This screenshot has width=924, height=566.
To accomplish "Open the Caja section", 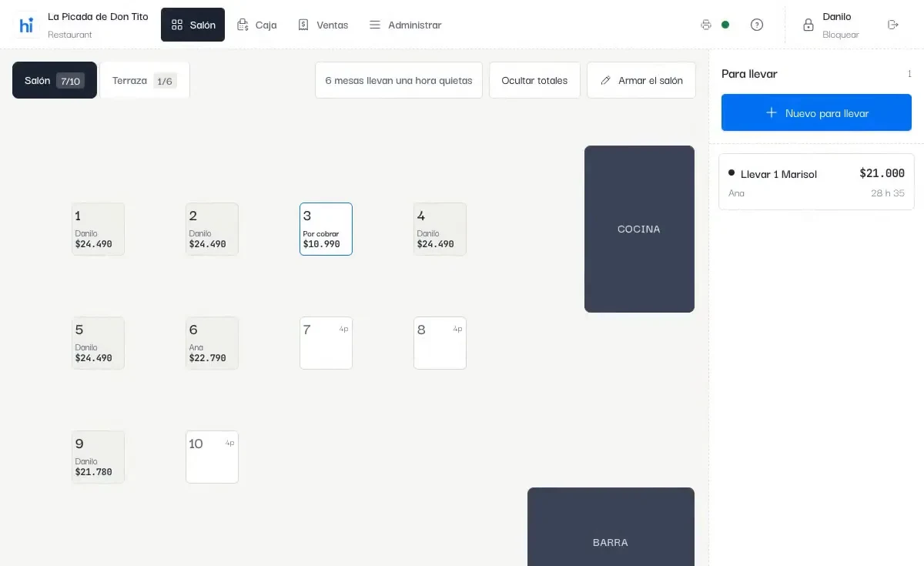I will click(257, 25).
